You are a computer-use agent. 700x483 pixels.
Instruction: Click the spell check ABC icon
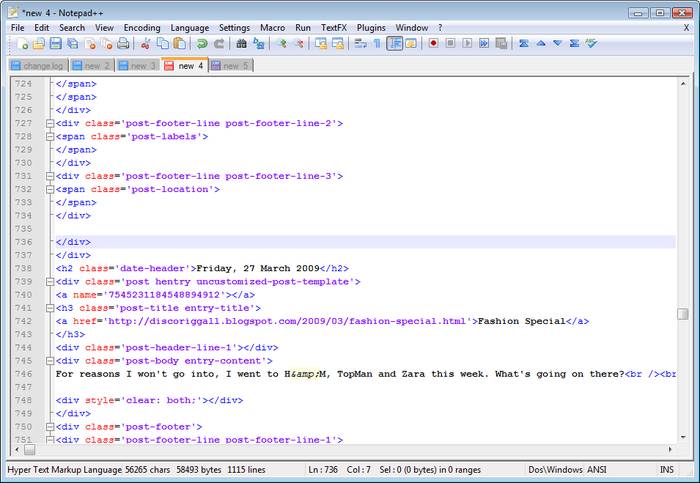coord(591,44)
